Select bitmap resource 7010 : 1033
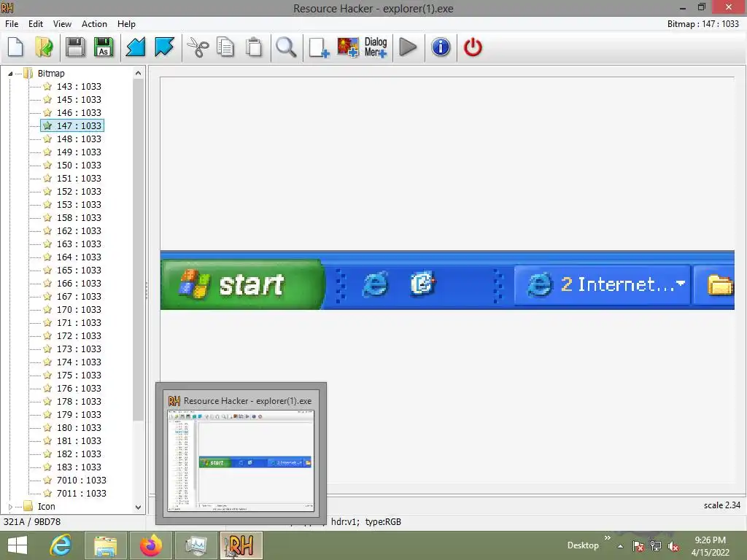The height and width of the screenshot is (560, 747). coord(82,480)
